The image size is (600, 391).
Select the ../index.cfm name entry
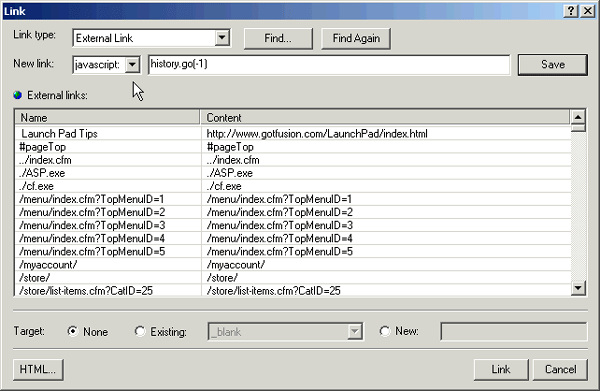(x=108, y=160)
